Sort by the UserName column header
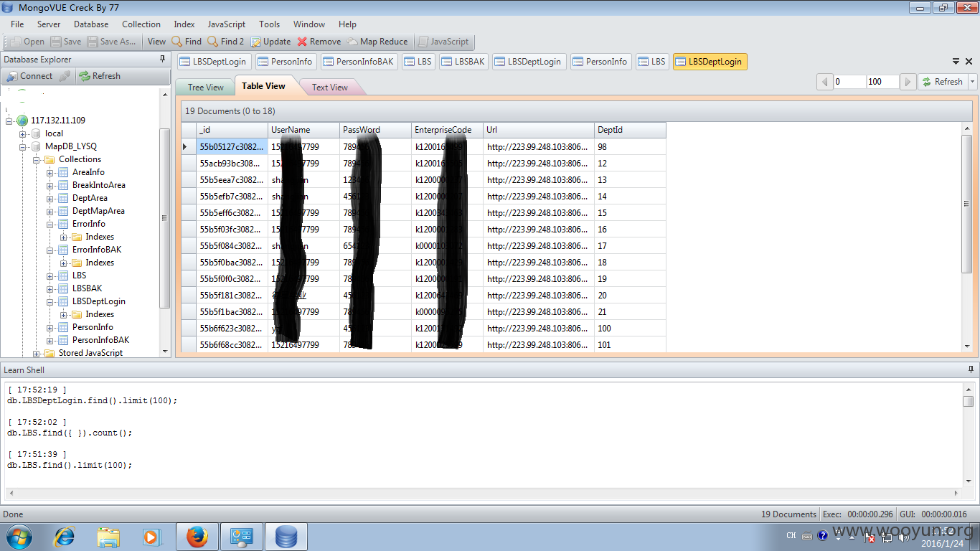 pos(303,130)
